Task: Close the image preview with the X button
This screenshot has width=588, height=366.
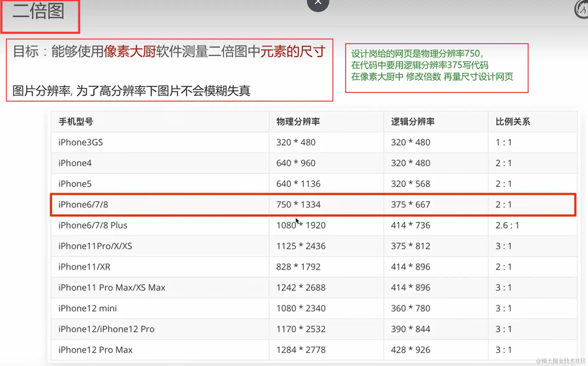Action: point(318,3)
